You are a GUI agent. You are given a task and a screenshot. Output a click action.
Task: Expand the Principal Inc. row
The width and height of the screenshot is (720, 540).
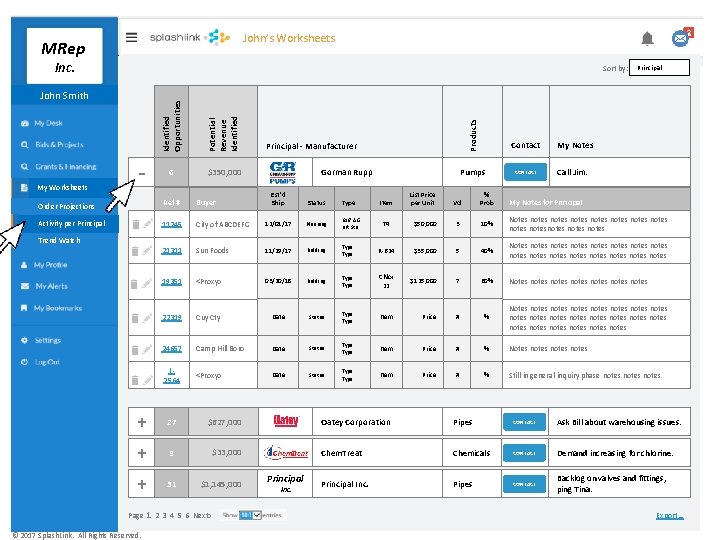click(142, 484)
